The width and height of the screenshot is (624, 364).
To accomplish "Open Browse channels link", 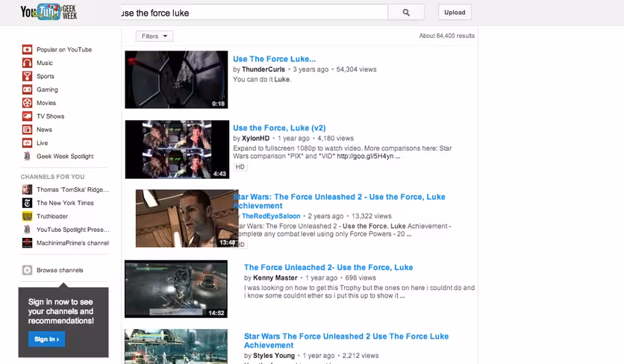I will 60,270.
